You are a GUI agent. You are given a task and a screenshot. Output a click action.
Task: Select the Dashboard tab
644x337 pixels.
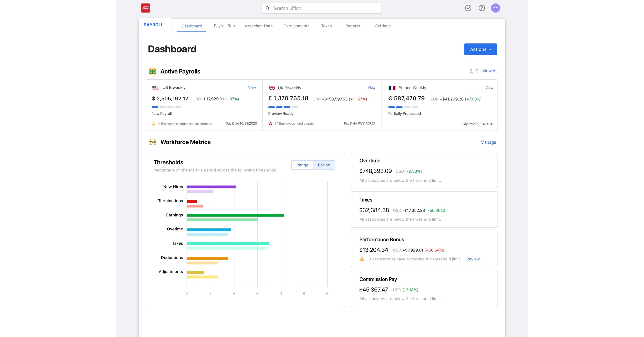192,26
